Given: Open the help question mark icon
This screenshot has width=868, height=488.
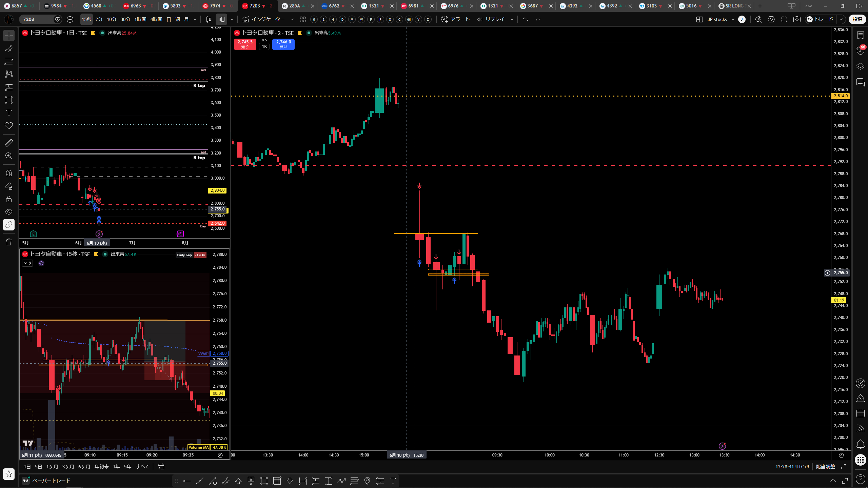Looking at the screenshot, I should 860,479.
